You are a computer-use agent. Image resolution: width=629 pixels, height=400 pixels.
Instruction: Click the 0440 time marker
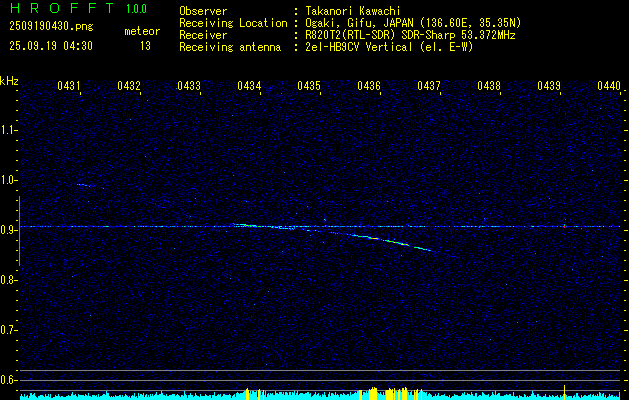tap(609, 87)
